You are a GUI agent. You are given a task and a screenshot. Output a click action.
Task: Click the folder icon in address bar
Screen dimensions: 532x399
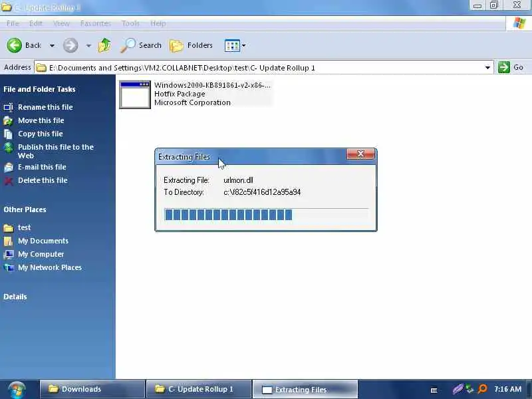41,68
